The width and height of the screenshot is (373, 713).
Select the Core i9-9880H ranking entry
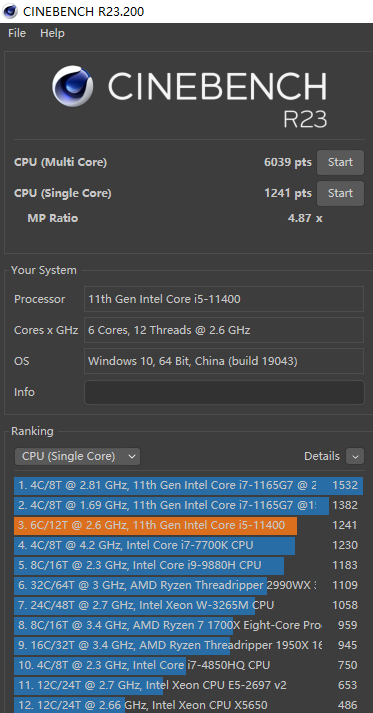click(x=188, y=565)
